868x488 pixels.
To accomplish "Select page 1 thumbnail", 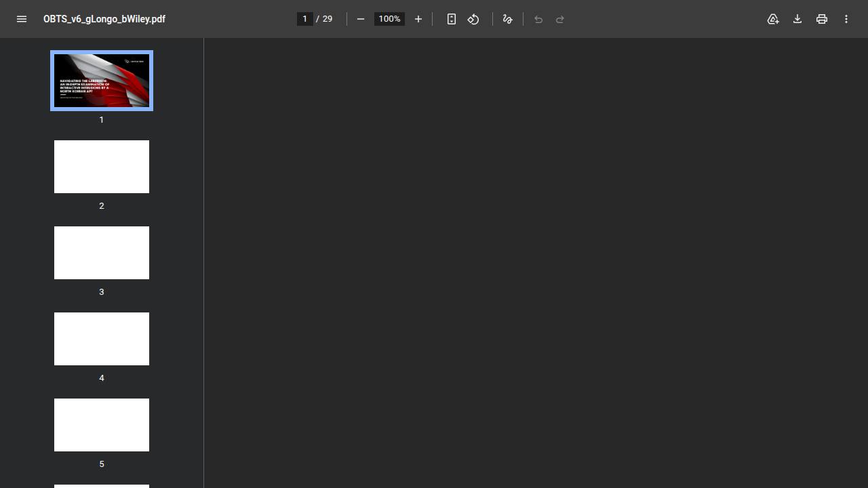I will pos(102,81).
